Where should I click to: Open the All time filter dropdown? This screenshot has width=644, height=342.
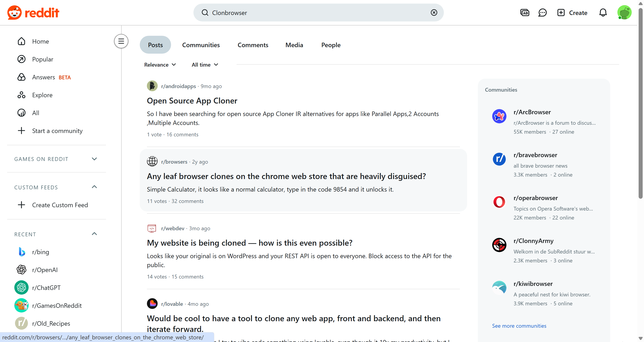(205, 65)
